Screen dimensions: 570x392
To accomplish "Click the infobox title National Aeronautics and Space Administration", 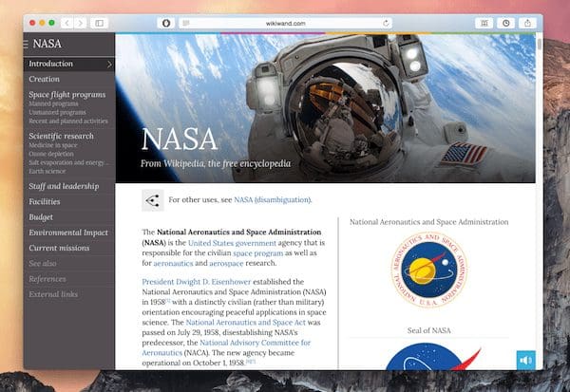I will [x=429, y=222].
